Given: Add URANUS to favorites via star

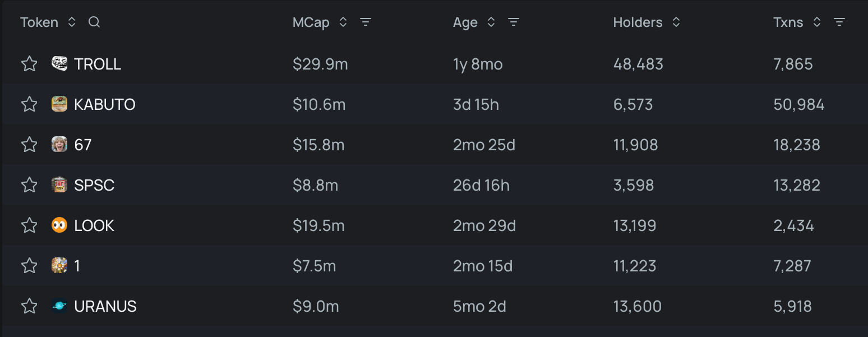Looking at the screenshot, I should pos(29,306).
